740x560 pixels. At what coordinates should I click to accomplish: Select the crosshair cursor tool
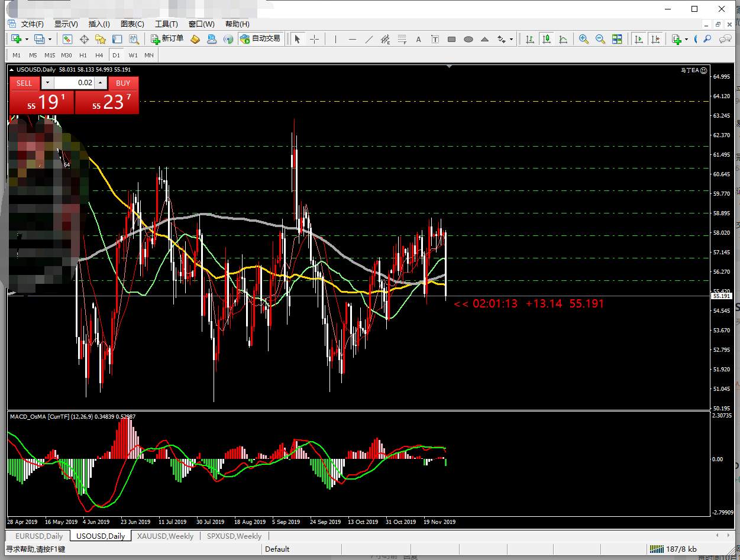[x=314, y=39]
